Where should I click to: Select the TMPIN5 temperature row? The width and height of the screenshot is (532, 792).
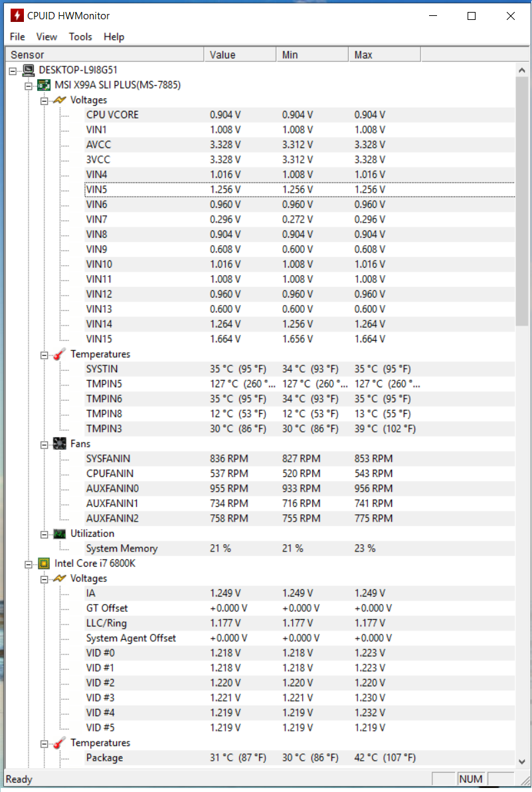point(300,384)
